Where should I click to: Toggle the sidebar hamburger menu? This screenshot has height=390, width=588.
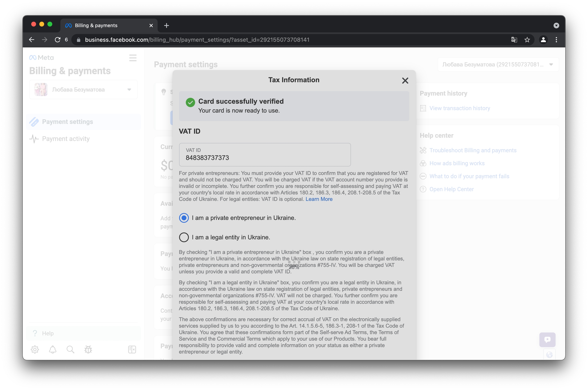click(133, 58)
